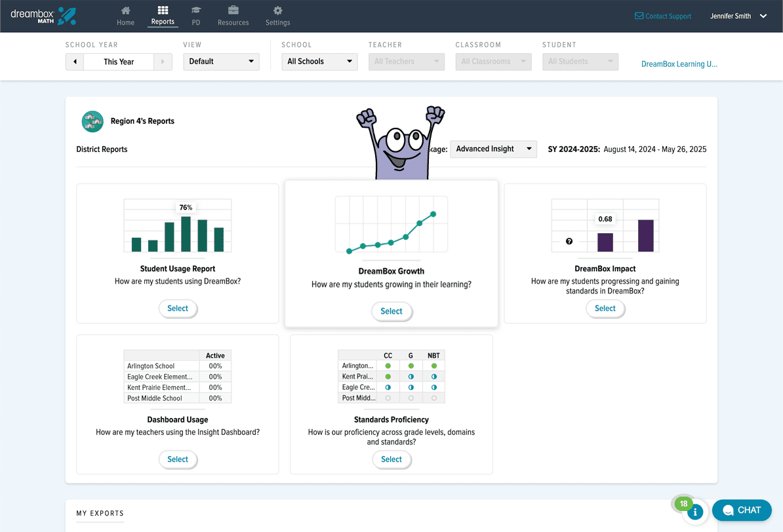Open the View dropdown showing Default
The width and height of the screenshot is (783, 532).
[x=221, y=62]
